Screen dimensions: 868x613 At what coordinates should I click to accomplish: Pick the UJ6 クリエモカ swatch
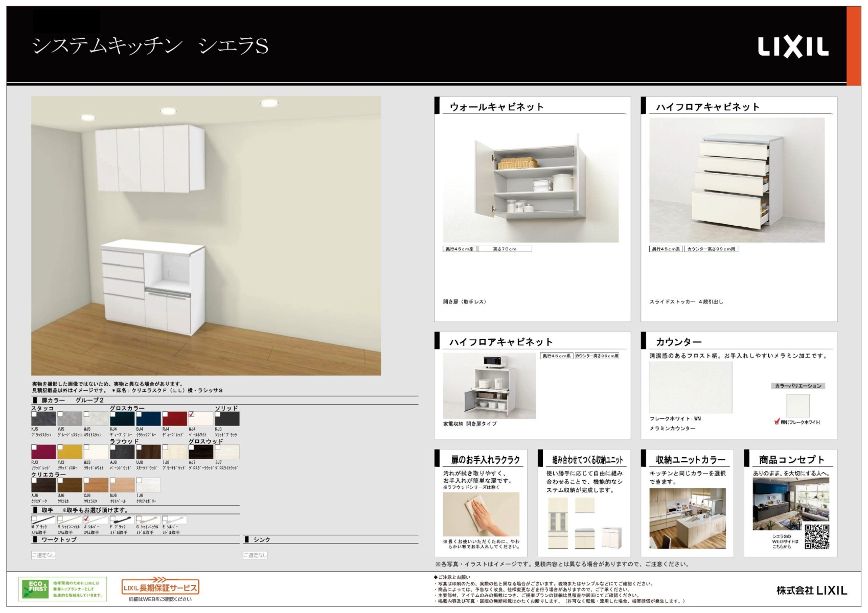click(70, 485)
